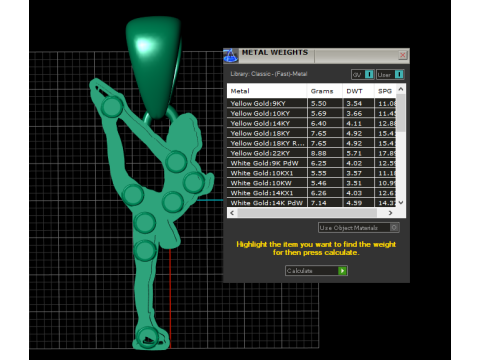Click the 6.40 grams value

[x=319, y=123]
